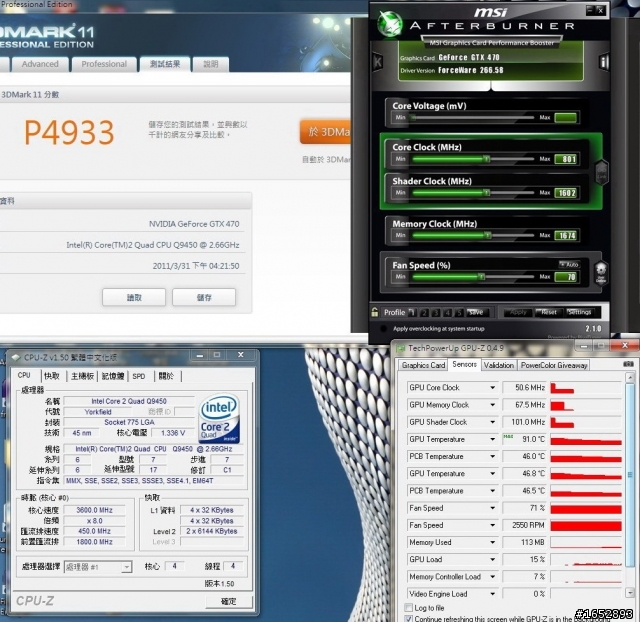Open CPU-Z 關於 tab

pos(166,376)
